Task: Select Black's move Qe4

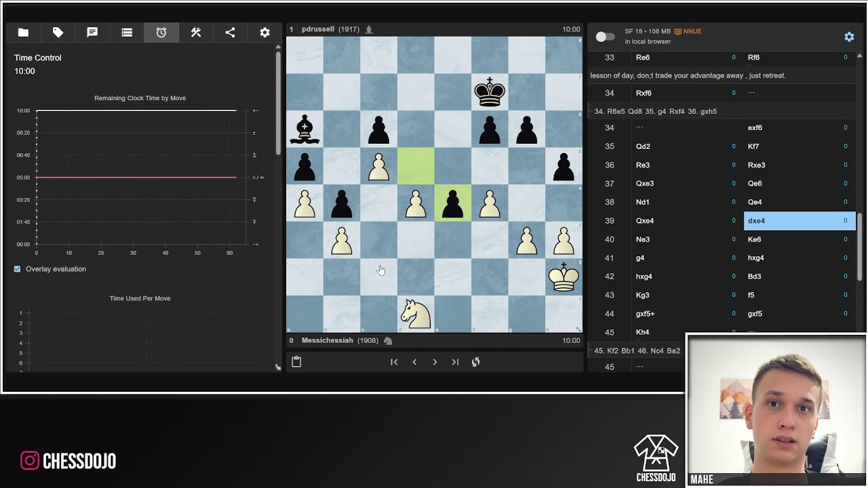Action: click(x=800, y=202)
